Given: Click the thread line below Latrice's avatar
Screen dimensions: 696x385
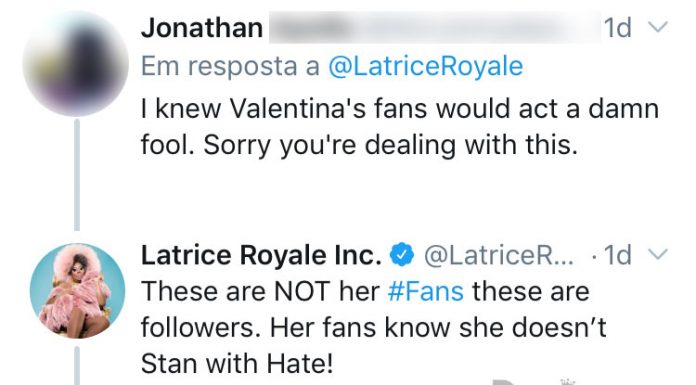Looking at the screenshot, I should pyautogui.click(x=77, y=366).
